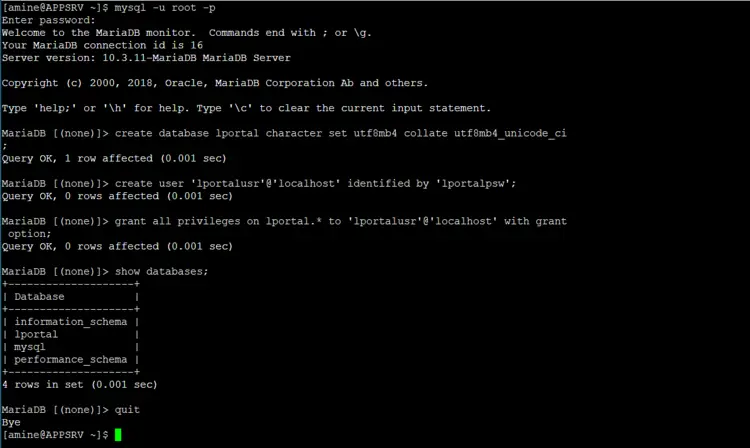Click the Server version 10.3.11-MariaDB line

pyautogui.click(x=146, y=58)
